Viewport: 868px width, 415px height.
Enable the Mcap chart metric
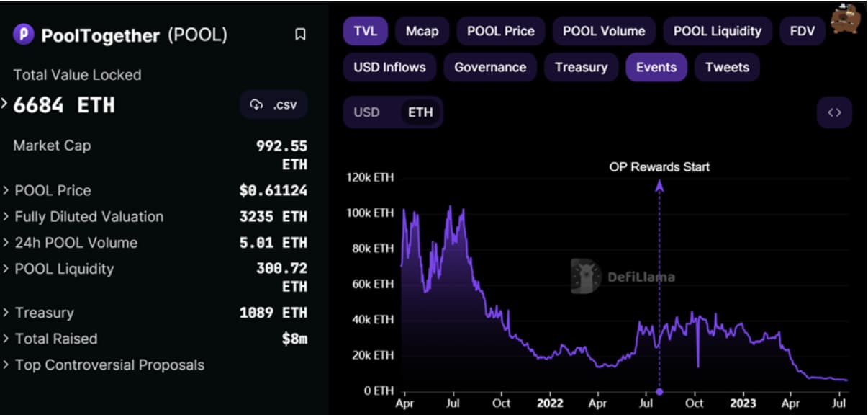click(422, 31)
